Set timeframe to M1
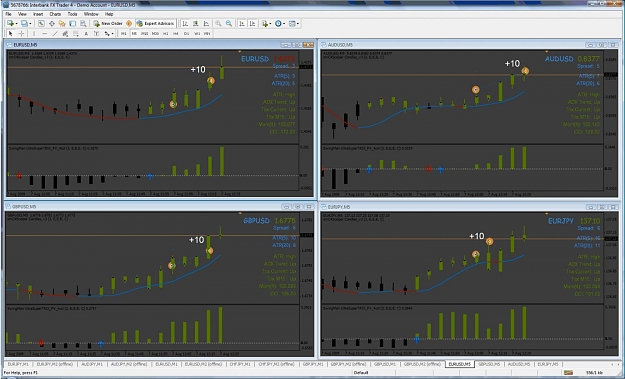 (x=124, y=33)
